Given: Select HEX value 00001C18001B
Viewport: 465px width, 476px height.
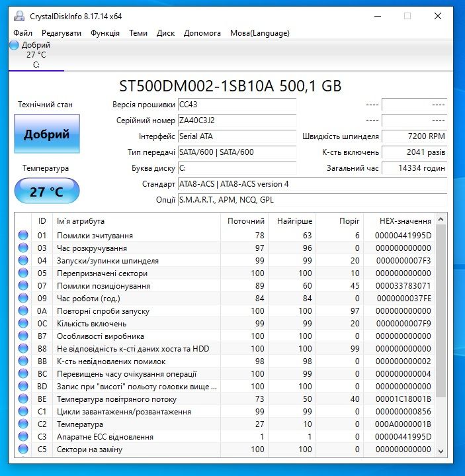Looking at the screenshot, I should click(403, 399).
